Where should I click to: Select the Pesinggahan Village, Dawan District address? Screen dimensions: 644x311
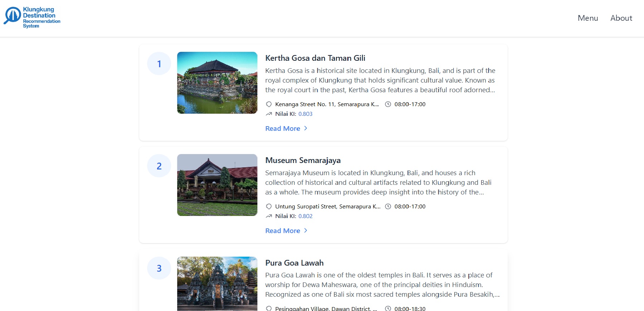pyautogui.click(x=326, y=308)
